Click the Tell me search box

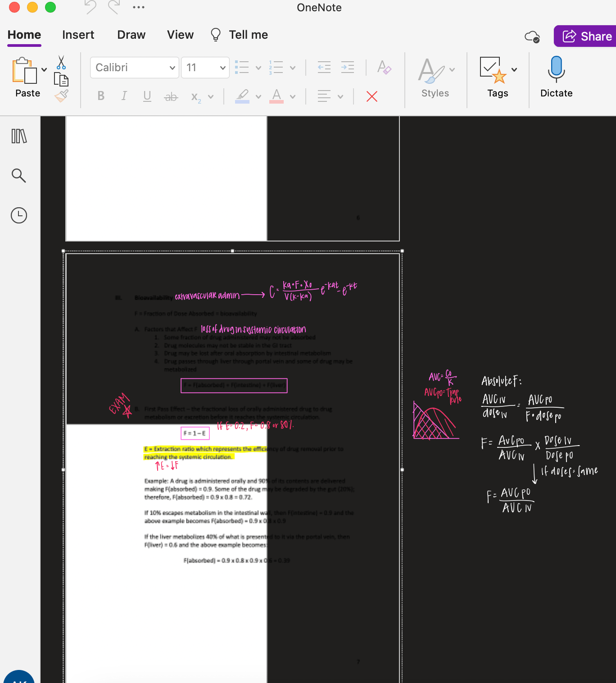tap(240, 35)
